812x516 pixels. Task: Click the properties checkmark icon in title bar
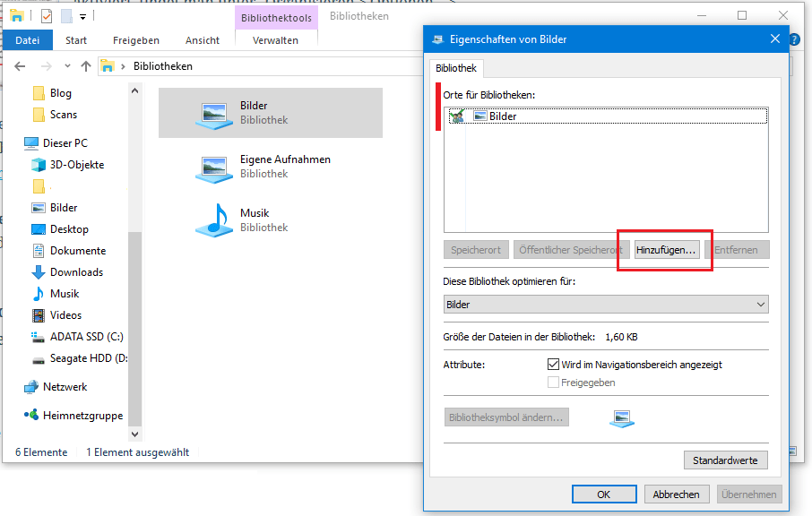(x=47, y=16)
